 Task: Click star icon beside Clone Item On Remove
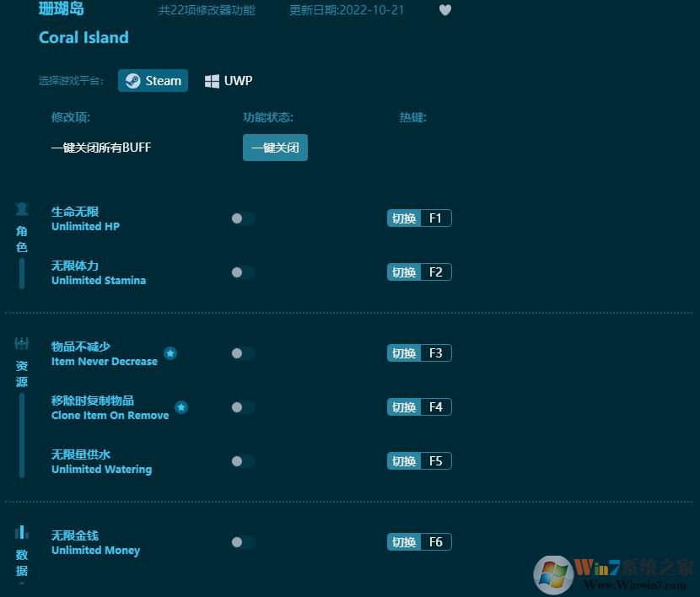coord(181,407)
